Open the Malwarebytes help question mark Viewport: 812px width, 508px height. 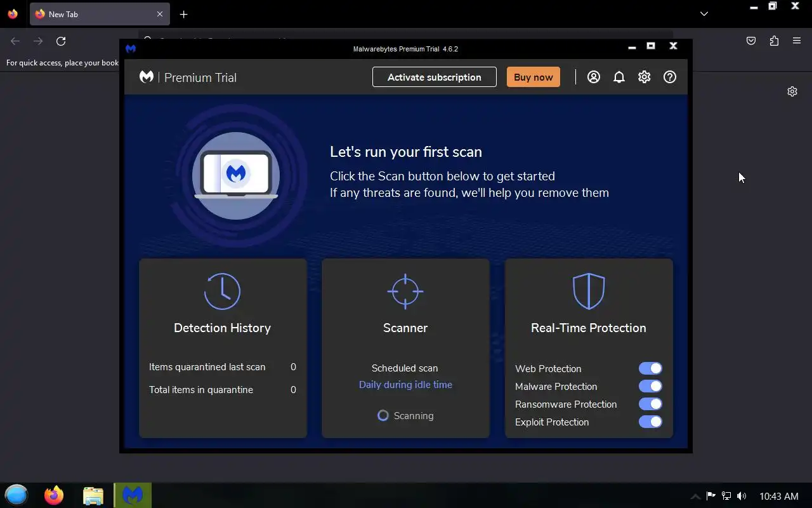[x=670, y=77]
